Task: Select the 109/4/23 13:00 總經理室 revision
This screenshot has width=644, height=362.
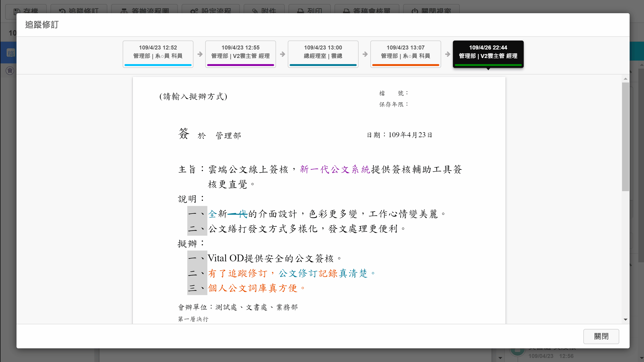Action: tap(323, 54)
